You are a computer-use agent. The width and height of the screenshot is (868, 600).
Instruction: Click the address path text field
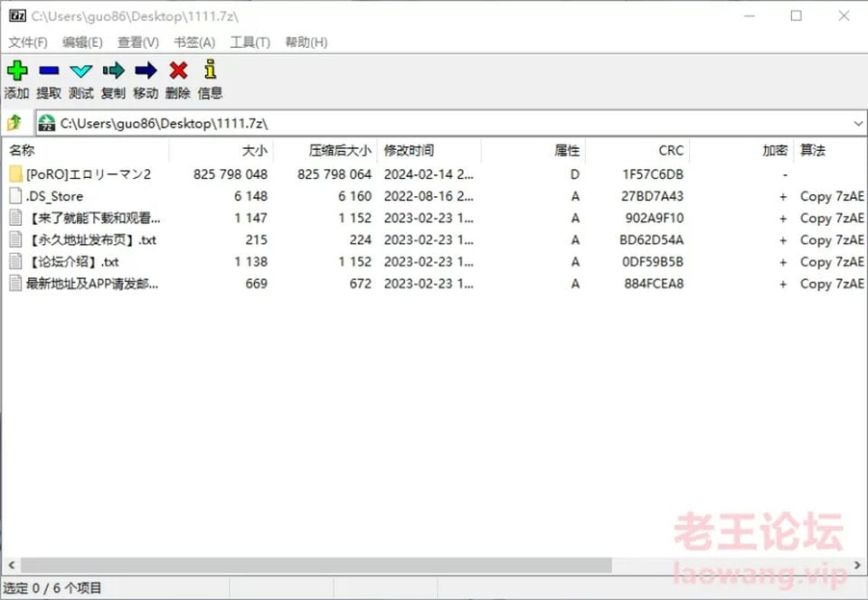(453, 123)
